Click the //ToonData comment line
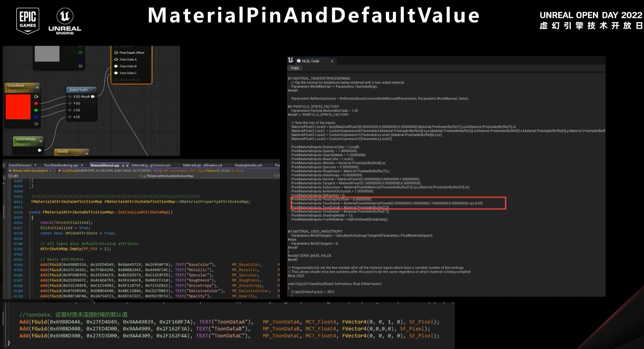The width and height of the screenshot is (644, 349). (x=73, y=315)
